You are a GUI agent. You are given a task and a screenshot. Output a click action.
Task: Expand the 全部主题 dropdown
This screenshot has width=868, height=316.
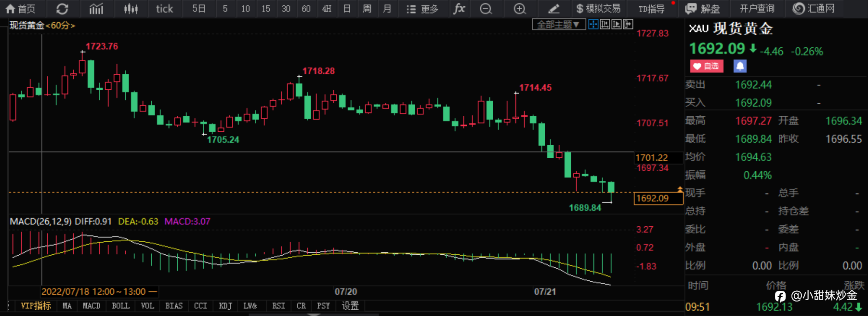559,24
